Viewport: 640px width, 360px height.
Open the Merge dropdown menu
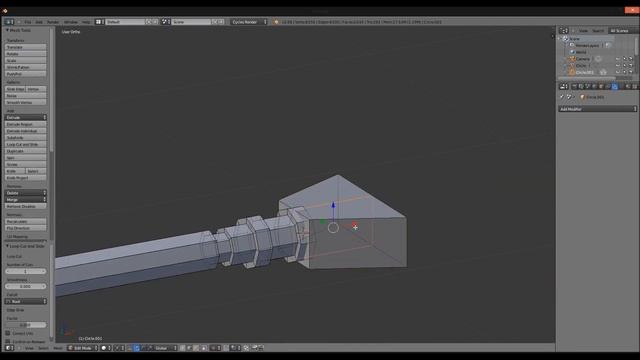26,200
